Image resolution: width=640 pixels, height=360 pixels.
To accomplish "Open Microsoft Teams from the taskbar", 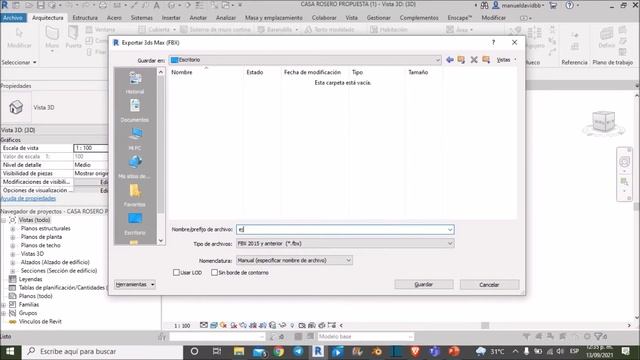I will tap(434, 351).
